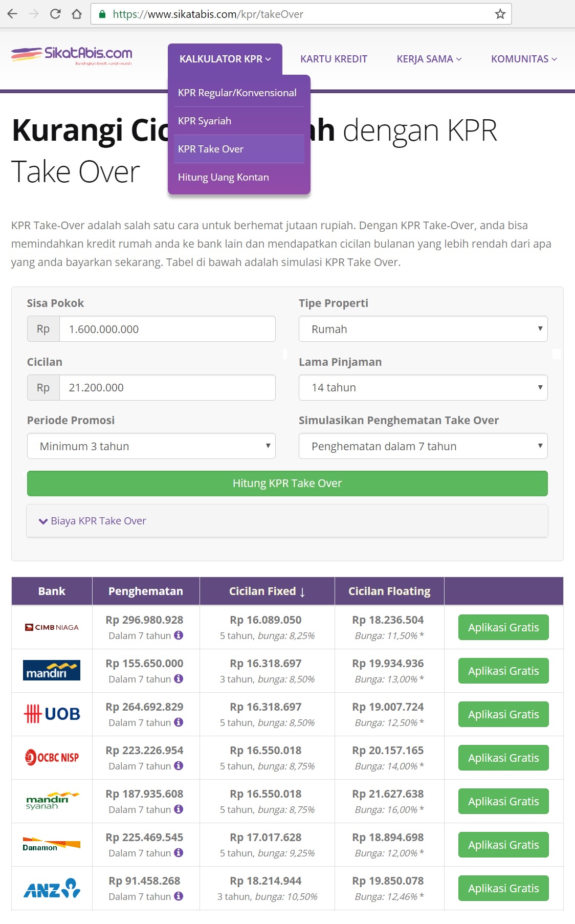Screen dimensions: 575x924
Task: Open info icon in Rp 155.650.000 row
Action: [x=179, y=678]
